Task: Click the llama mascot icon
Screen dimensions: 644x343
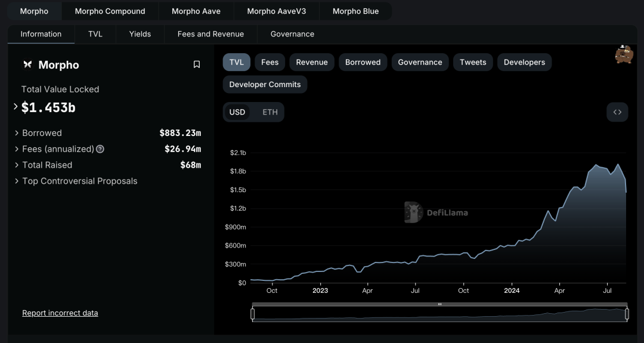Action: pos(624,54)
